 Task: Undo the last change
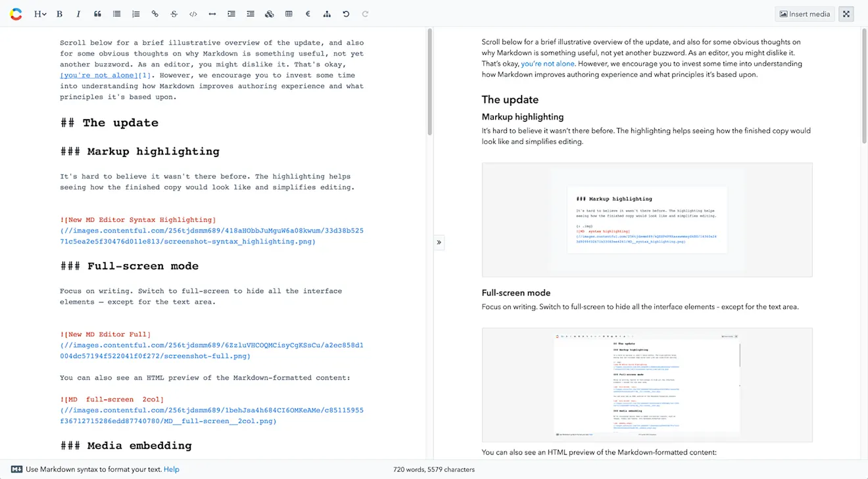[346, 14]
